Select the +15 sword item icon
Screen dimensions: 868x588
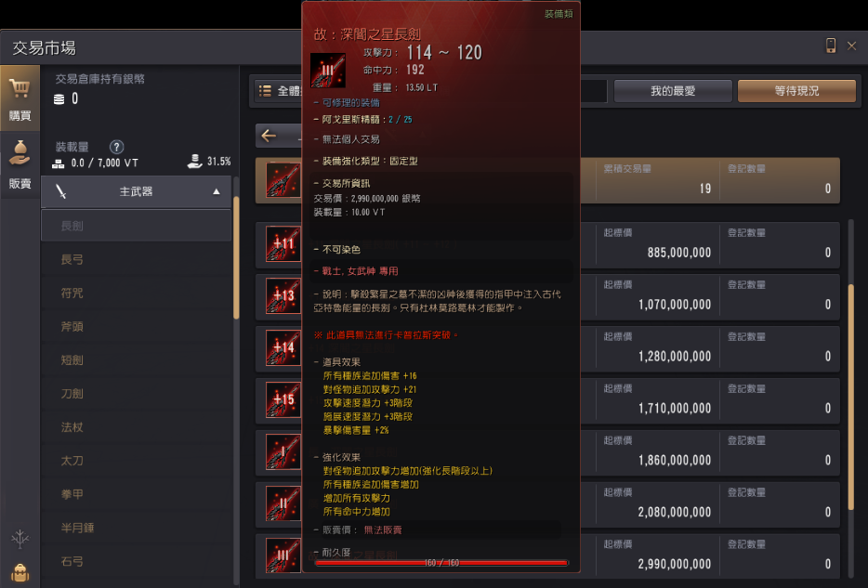point(283,399)
